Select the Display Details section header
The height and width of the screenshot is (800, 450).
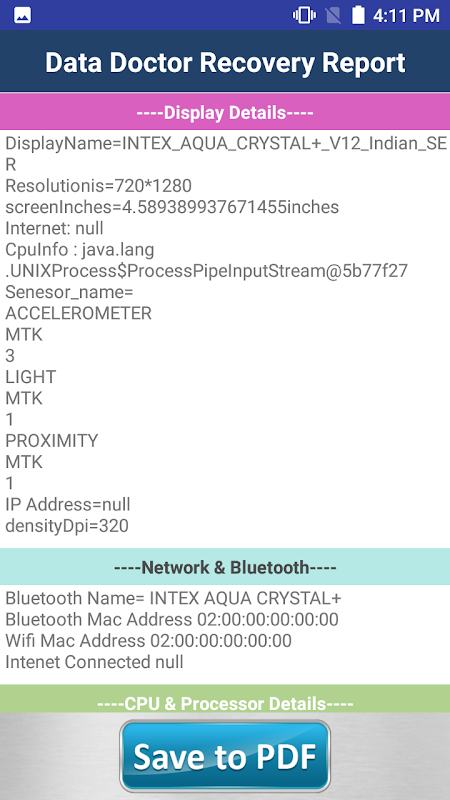coord(225,112)
